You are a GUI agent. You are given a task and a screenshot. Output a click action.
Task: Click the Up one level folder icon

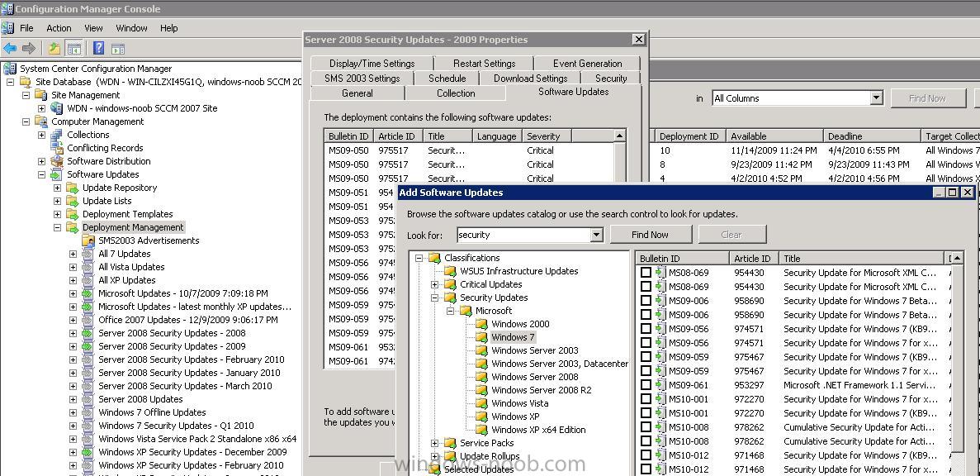point(54,48)
